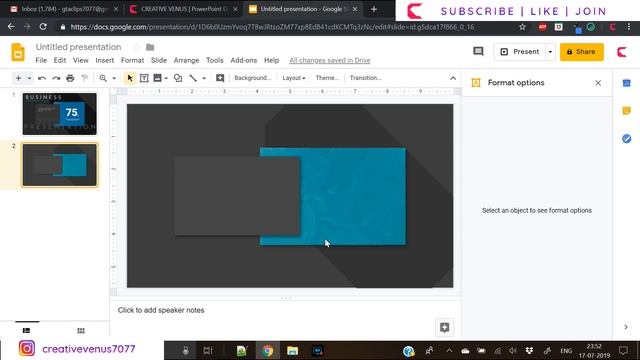Viewport: 640px width, 360px height.
Task: Bookmark this page with the star
Action: 522,27
